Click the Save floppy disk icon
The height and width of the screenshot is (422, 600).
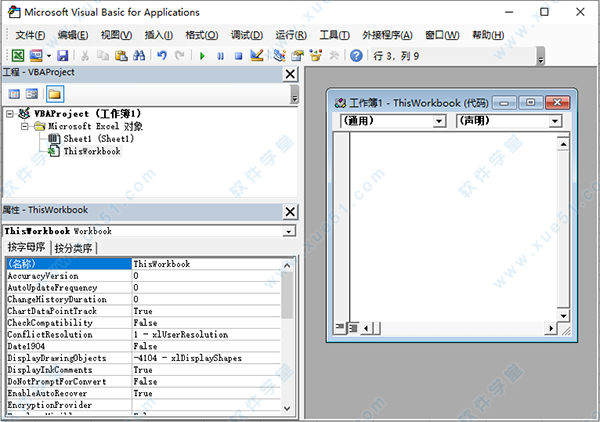(x=62, y=56)
